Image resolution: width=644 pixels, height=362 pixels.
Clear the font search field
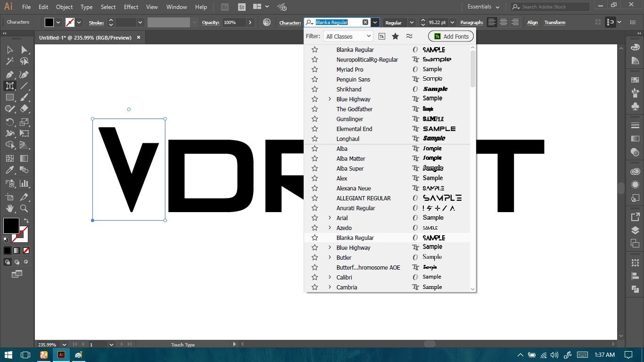point(365,23)
